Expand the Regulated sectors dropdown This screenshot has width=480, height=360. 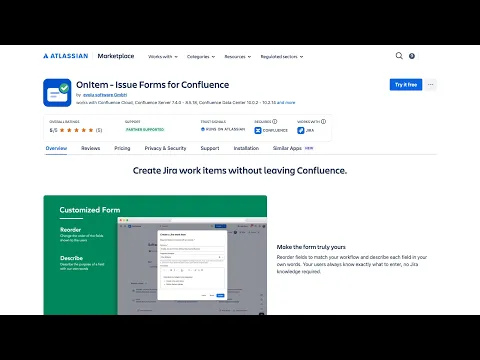click(x=282, y=57)
